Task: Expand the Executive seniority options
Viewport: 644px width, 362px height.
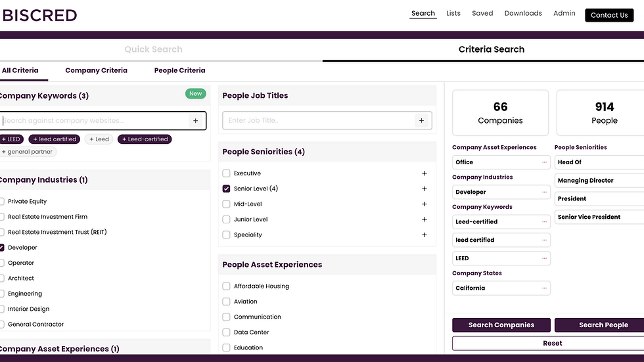Action: (425, 173)
